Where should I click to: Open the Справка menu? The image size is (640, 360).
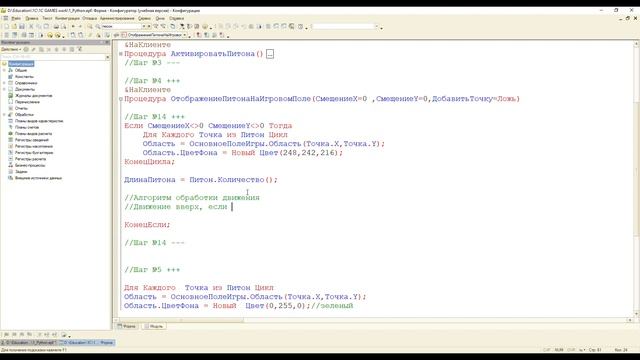pyautogui.click(x=176, y=18)
